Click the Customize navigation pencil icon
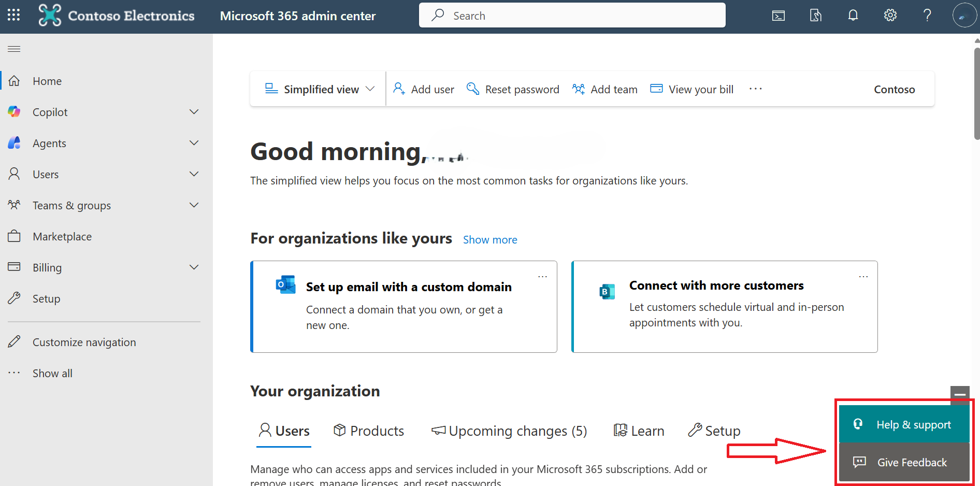 tap(15, 342)
